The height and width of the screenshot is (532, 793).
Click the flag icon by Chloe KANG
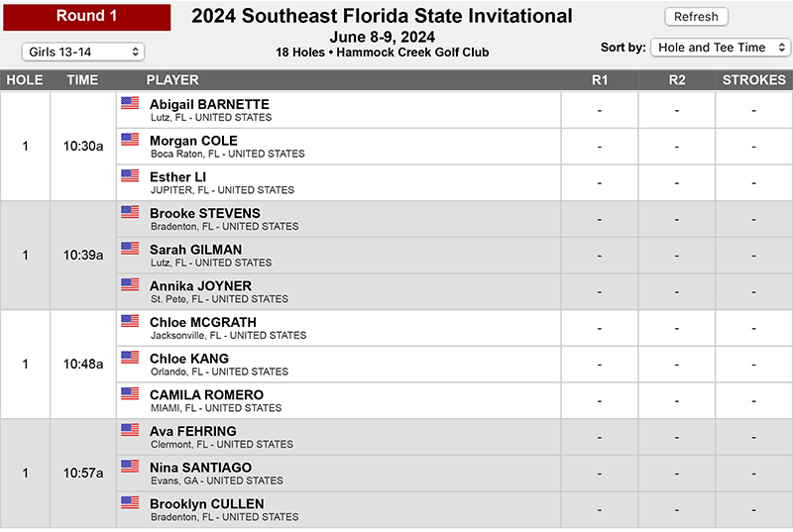pyautogui.click(x=130, y=358)
